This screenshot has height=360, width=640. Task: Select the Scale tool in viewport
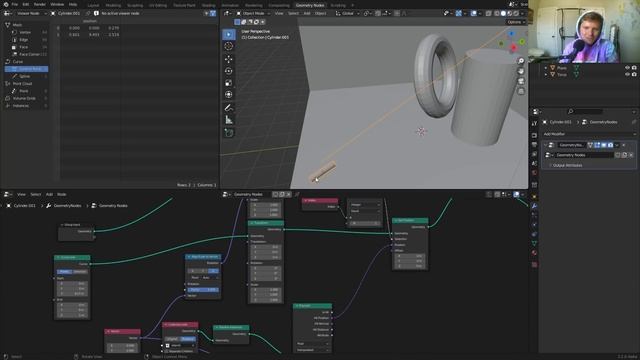click(229, 83)
